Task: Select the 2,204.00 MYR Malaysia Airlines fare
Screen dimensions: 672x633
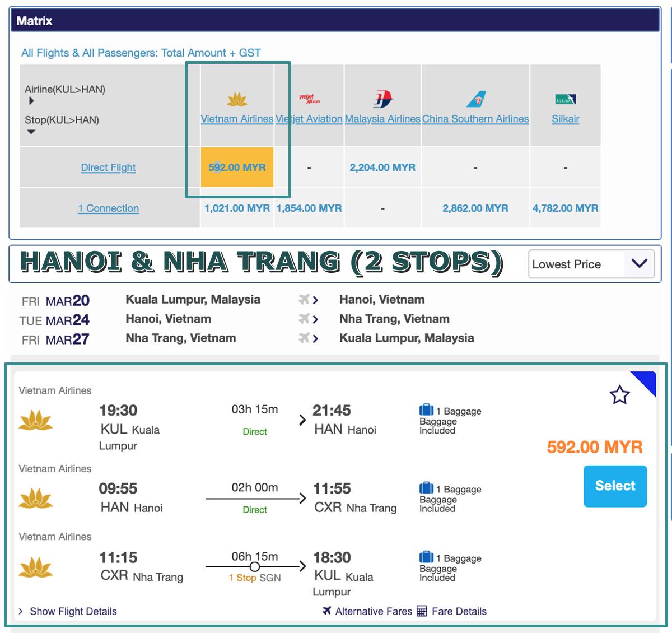Action: [382, 167]
